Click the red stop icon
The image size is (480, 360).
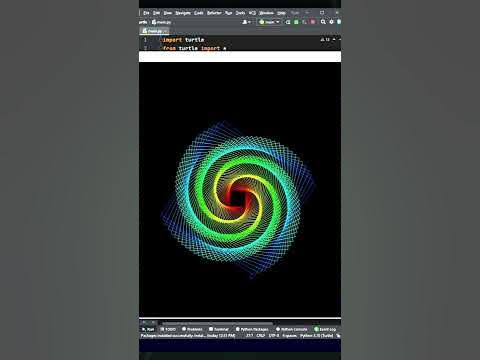pyautogui.click(x=313, y=22)
